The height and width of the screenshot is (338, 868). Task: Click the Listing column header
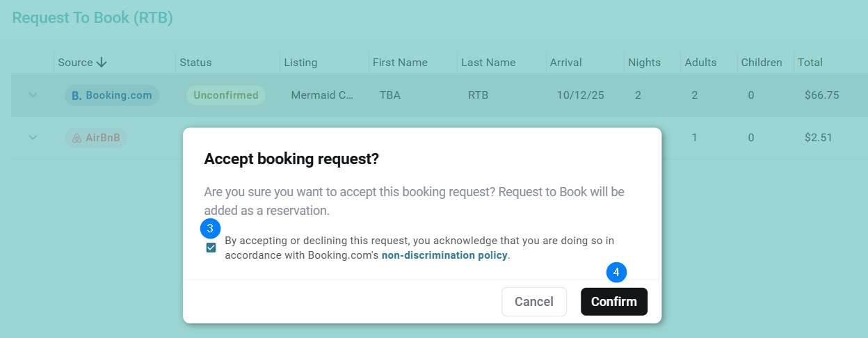pyautogui.click(x=300, y=63)
